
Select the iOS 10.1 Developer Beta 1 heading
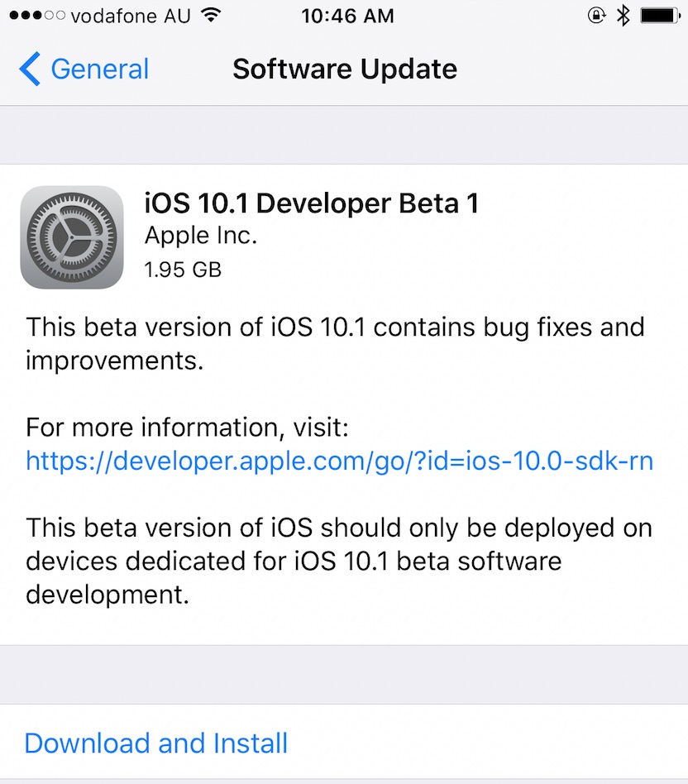pyautogui.click(x=311, y=203)
